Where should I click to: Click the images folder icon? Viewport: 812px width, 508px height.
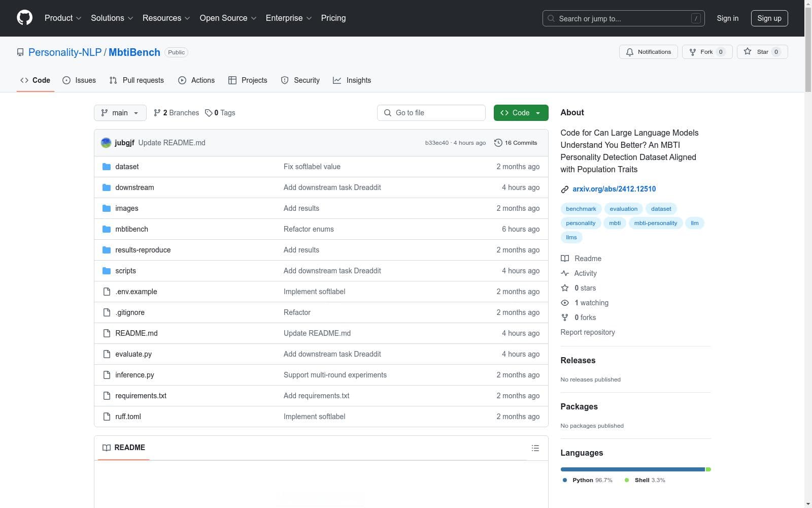coord(107,208)
